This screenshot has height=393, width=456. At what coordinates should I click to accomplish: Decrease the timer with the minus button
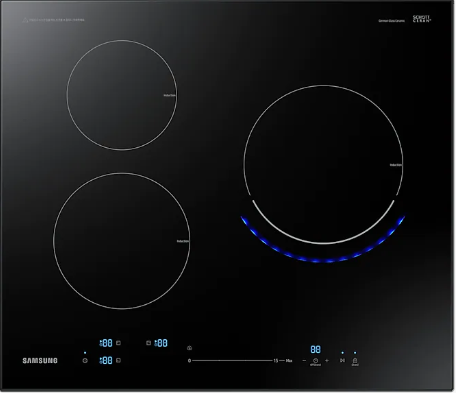tap(304, 360)
